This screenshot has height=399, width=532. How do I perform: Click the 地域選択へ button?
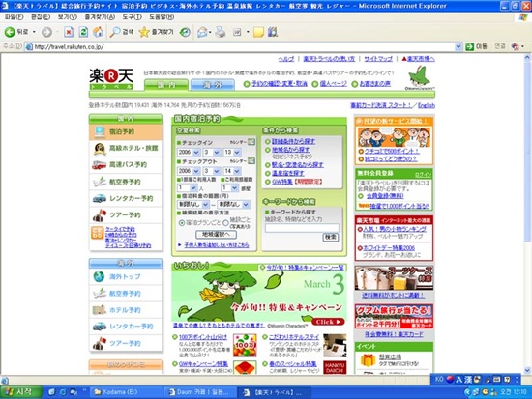[216, 234]
